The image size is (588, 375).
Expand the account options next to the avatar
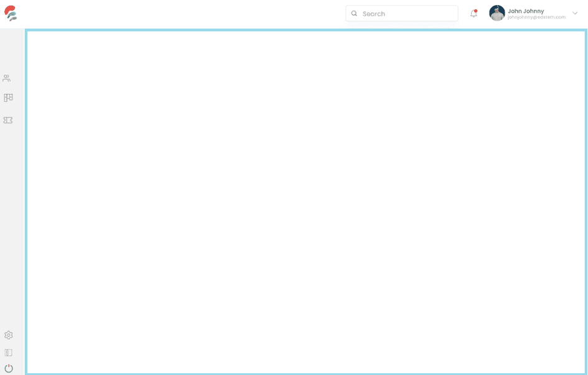(x=575, y=12)
